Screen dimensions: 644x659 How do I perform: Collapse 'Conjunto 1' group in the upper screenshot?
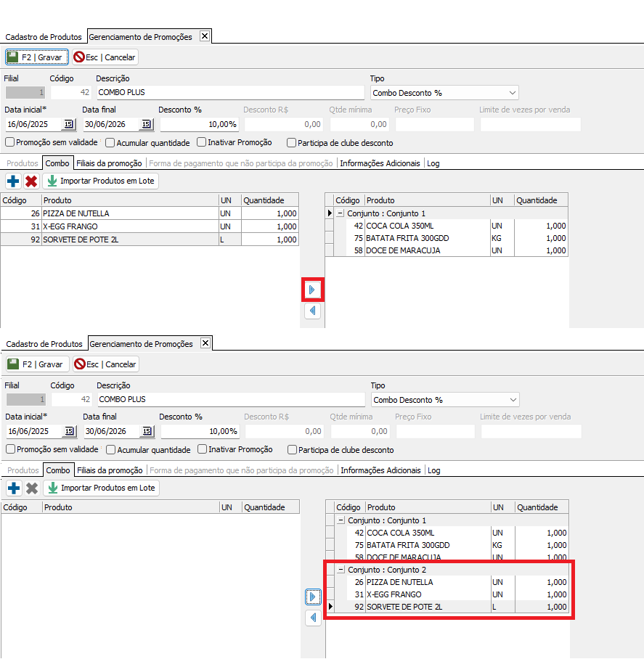click(x=340, y=213)
